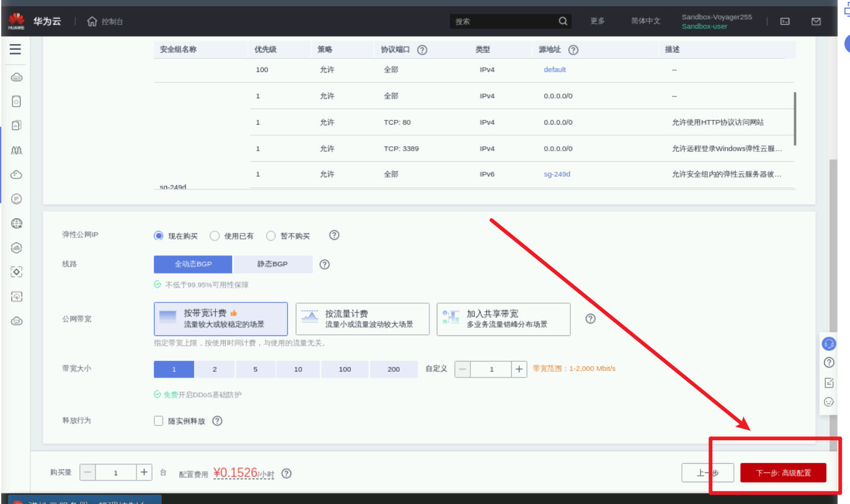Expand the Sandbox-Voyager255 account menu
Image resolution: width=850 pixels, height=504 pixels.
click(717, 21)
